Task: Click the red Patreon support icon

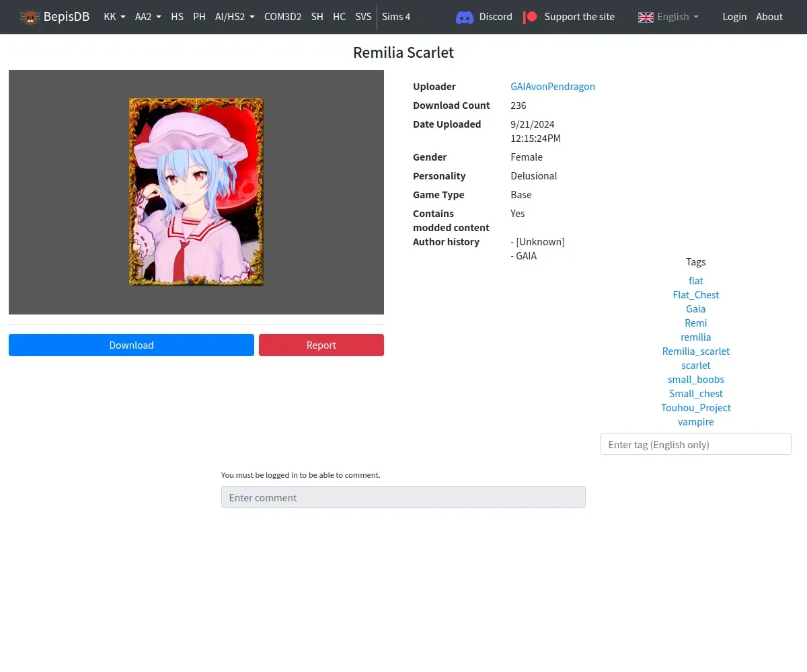Action: click(x=531, y=17)
